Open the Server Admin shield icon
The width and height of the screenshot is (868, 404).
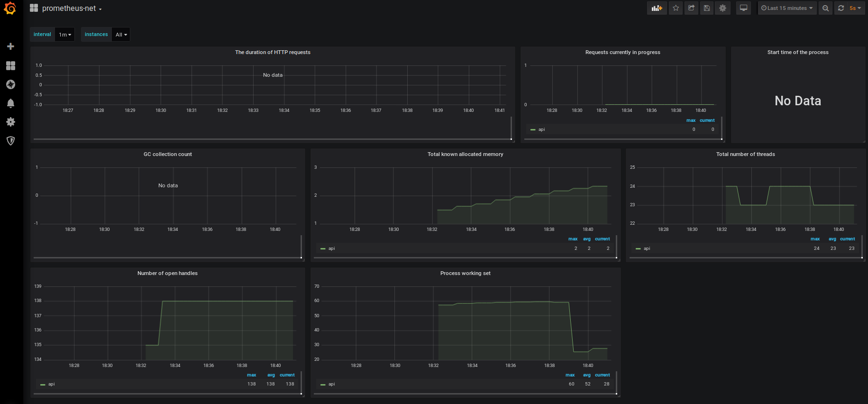click(10, 141)
